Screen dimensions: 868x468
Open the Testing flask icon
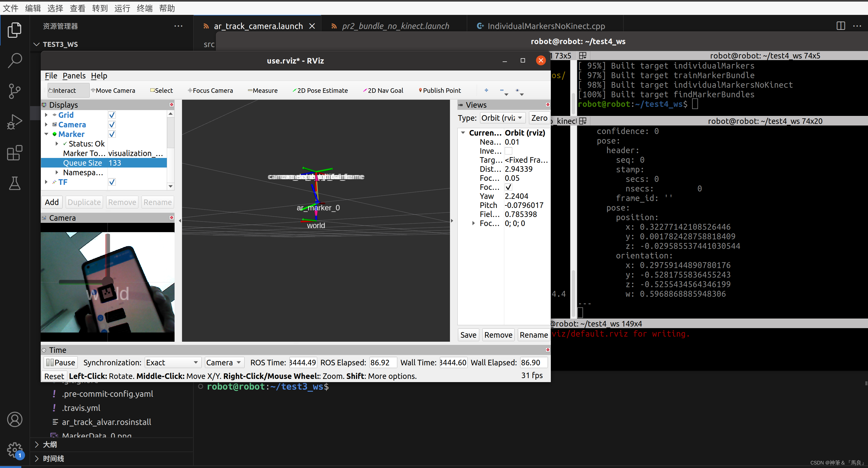(x=15, y=183)
